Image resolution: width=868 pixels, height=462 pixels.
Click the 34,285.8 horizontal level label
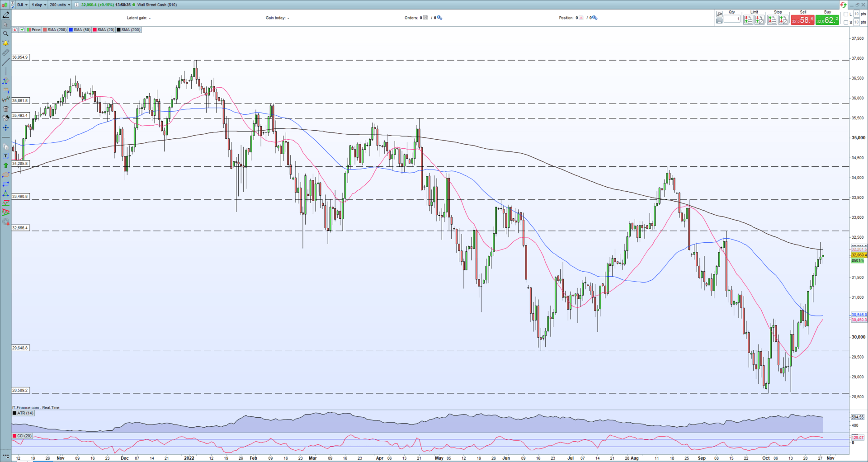[20, 164]
